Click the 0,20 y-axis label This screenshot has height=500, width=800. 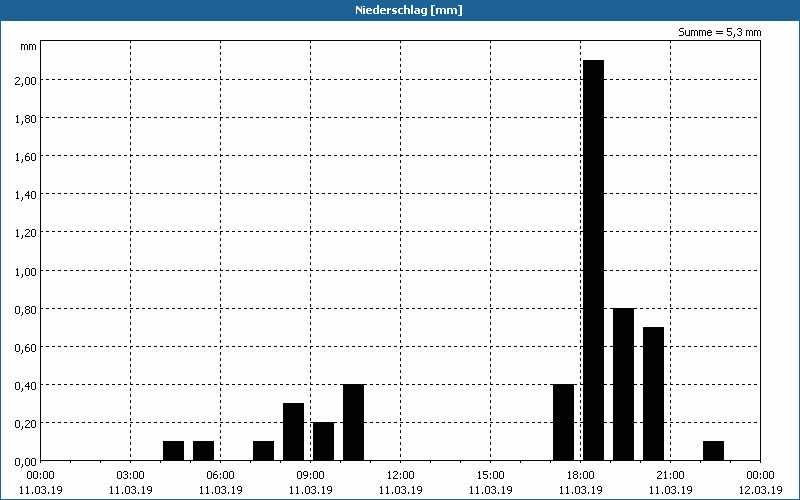click(x=26, y=423)
